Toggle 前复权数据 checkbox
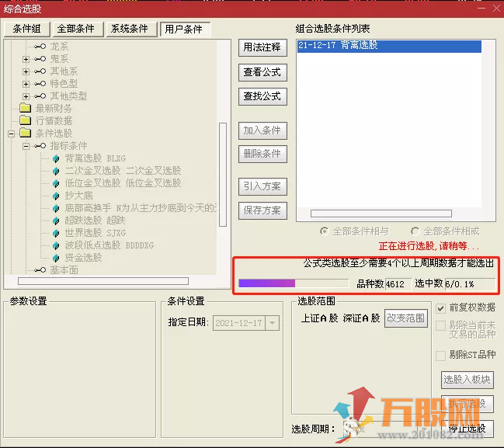The width and height of the screenshot is (504, 448). point(440,308)
